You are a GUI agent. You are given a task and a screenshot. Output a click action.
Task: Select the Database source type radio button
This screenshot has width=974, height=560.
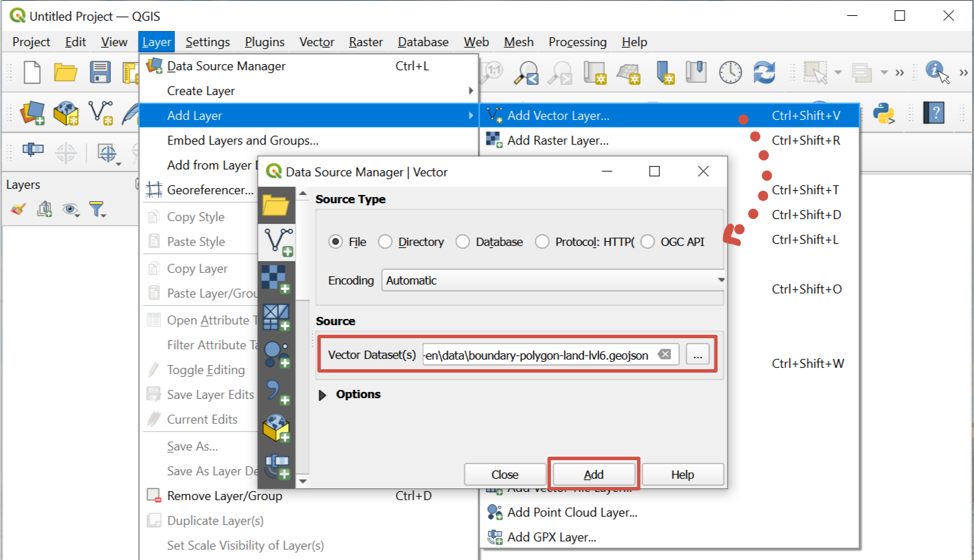463,242
